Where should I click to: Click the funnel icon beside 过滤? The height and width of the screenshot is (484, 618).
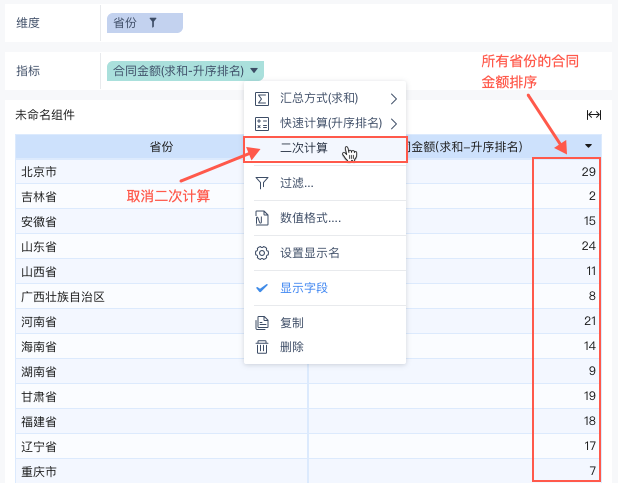(262, 183)
